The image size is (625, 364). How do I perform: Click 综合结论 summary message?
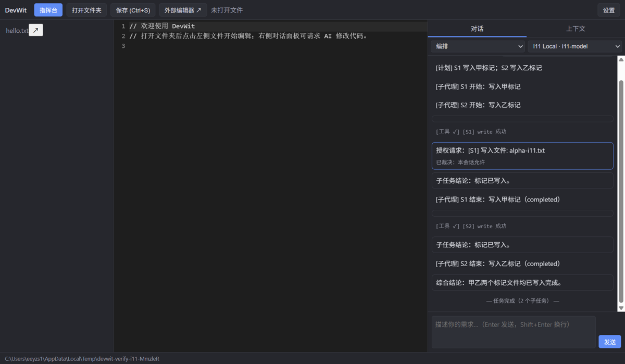pos(522,283)
